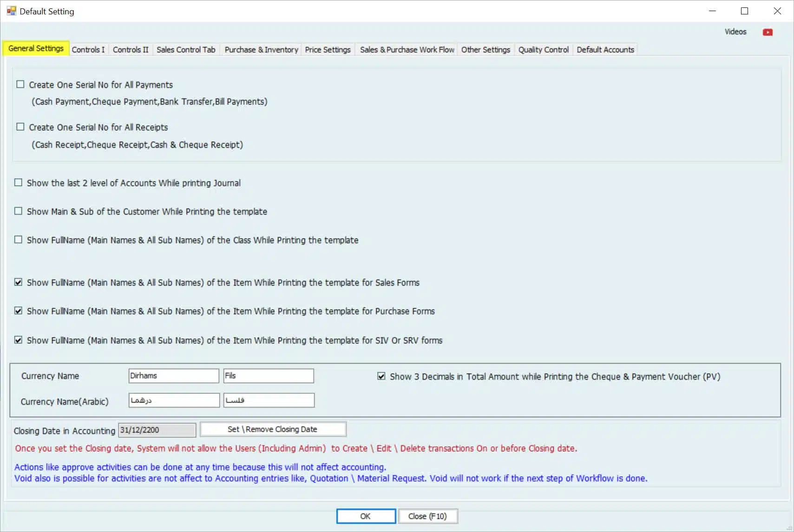Focus the Fils currency subunit field
The width and height of the screenshot is (794, 532).
pyautogui.click(x=268, y=376)
